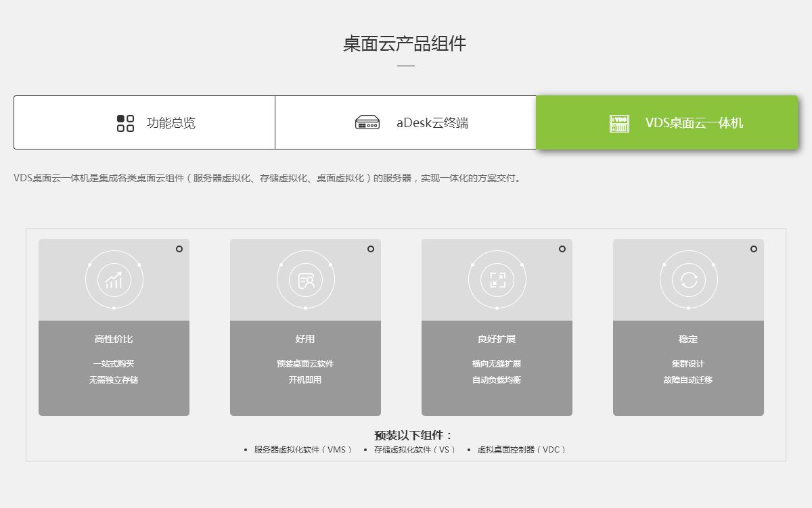Click the 虚拟桌面控制器（VDC） list item

click(522, 449)
